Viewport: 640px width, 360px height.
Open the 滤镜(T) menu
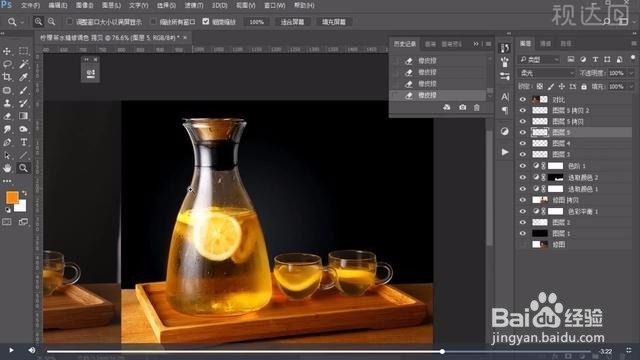[x=194, y=6]
